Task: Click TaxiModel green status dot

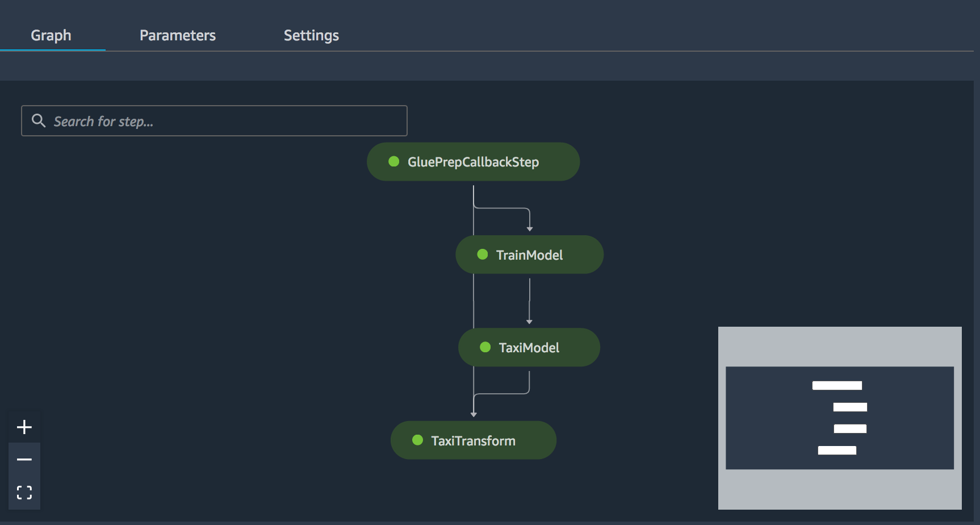Action: click(485, 347)
